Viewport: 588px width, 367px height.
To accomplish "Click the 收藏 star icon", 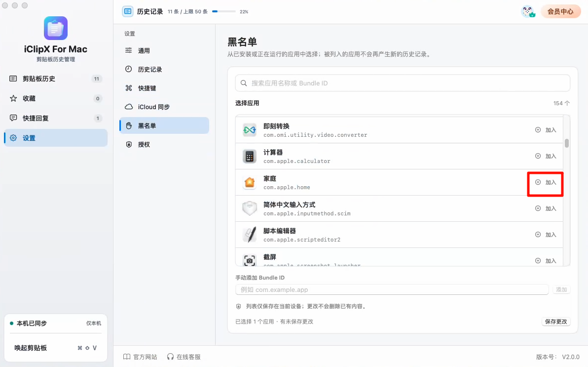I will (13, 98).
